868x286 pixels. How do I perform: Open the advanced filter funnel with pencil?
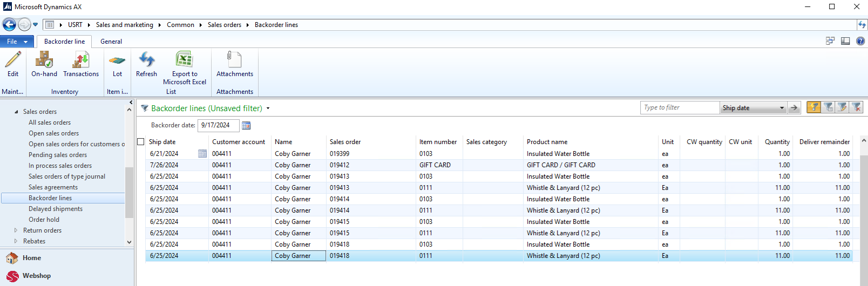coord(842,107)
